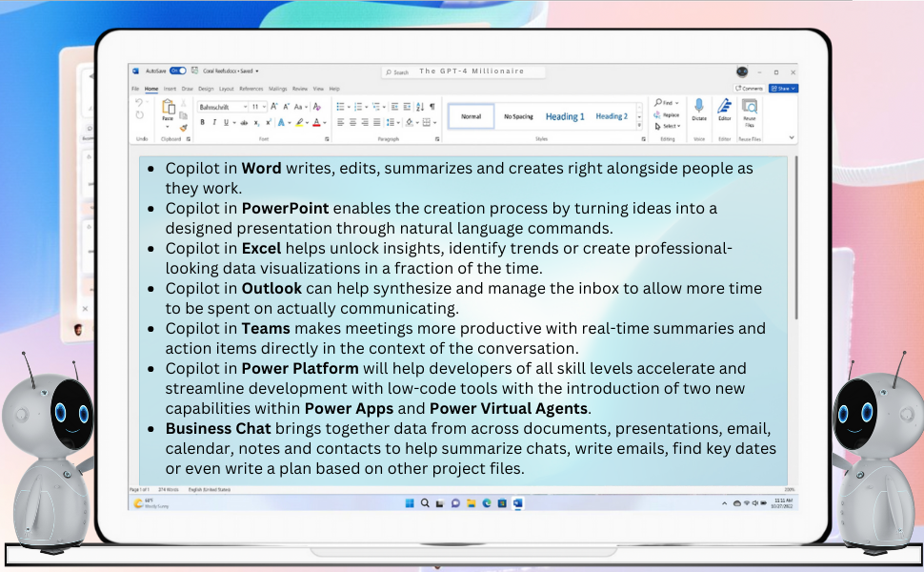Open the Comments panel
The image size is (924, 572).
point(749,88)
